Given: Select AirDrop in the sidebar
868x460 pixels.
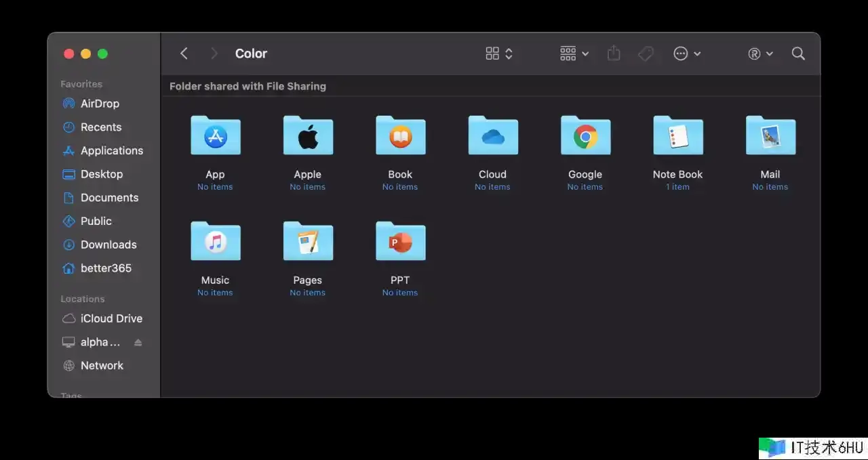Looking at the screenshot, I should [x=100, y=104].
